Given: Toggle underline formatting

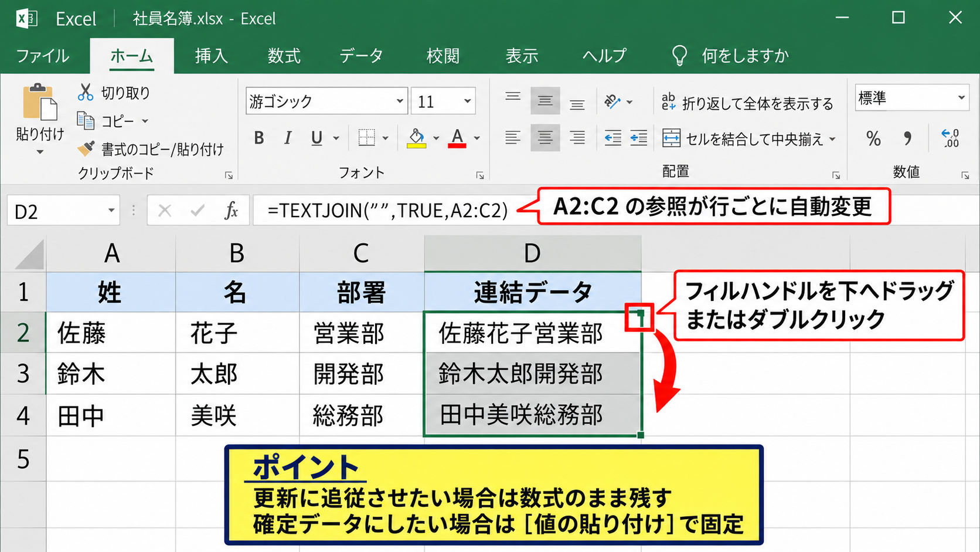Looking at the screenshot, I should [x=317, y=138].
